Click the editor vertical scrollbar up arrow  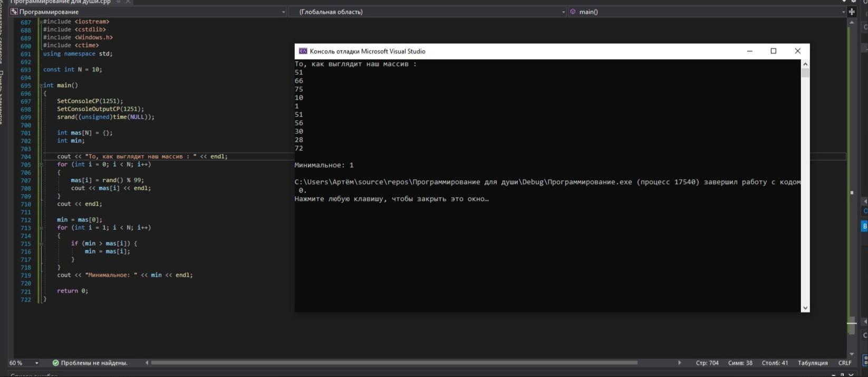(x=852, y=22)
